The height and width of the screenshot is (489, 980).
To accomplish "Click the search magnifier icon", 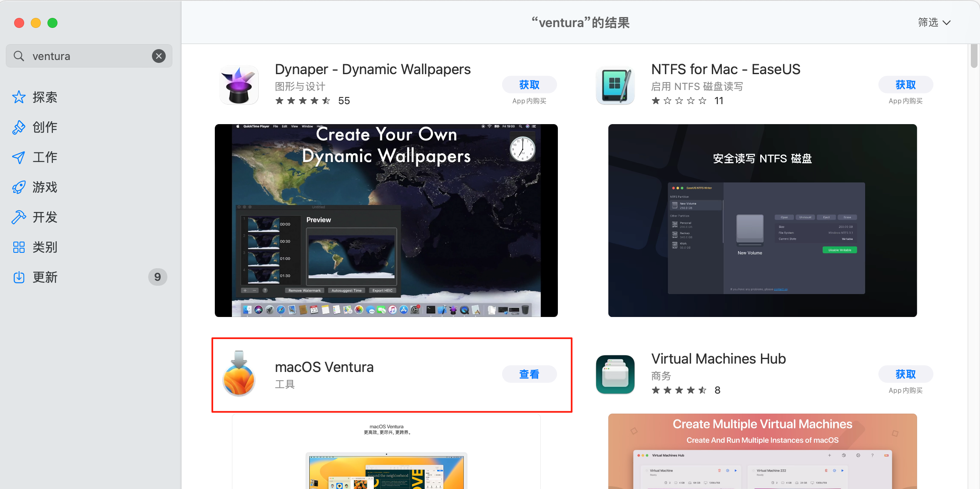I will click(x=19, y=56).
